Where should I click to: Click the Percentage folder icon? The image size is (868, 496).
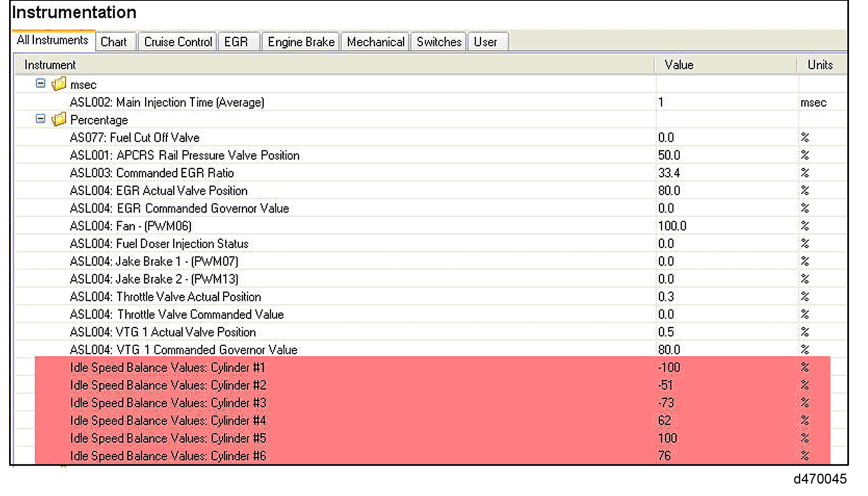coord(59,119)
